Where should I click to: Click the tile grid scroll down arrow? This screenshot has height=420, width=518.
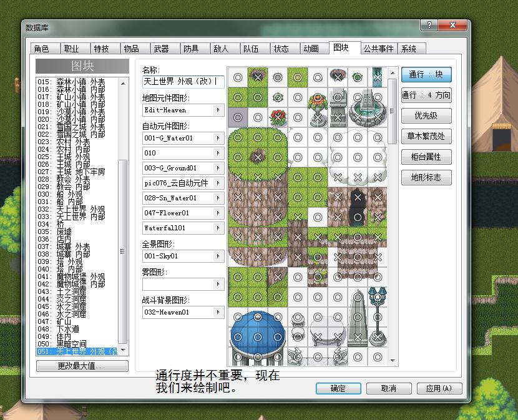point(393,361)
